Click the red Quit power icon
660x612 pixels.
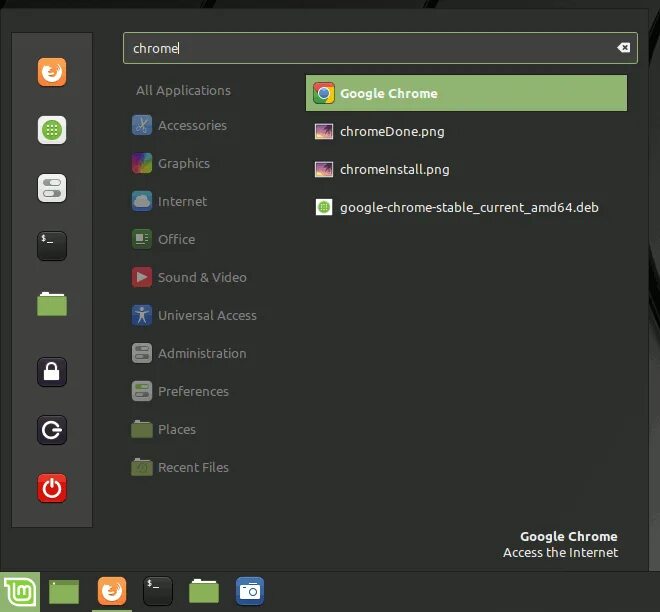pyautogui.click(x=52, y=488)
